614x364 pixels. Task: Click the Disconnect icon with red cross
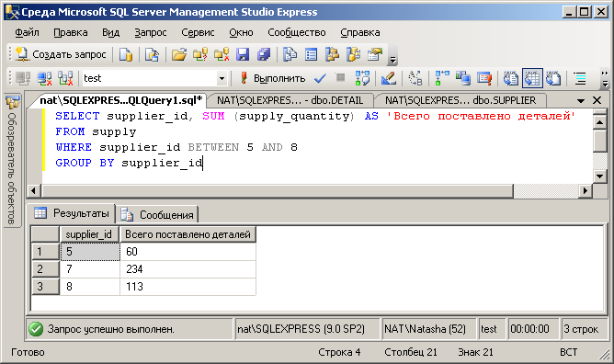coord(44,78)
